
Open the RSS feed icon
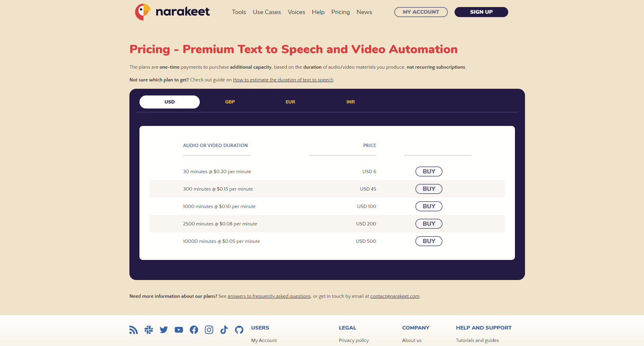click(133, 330)
